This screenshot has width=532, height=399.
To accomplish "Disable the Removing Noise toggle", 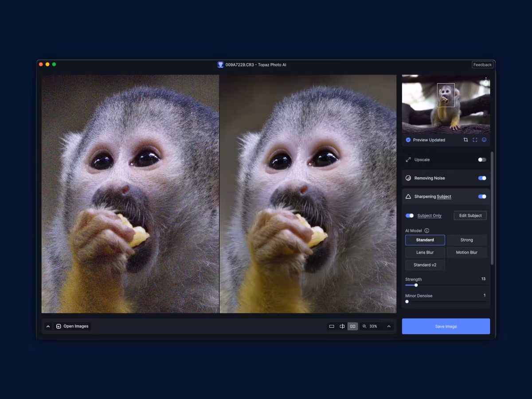I will coord(482,178).
